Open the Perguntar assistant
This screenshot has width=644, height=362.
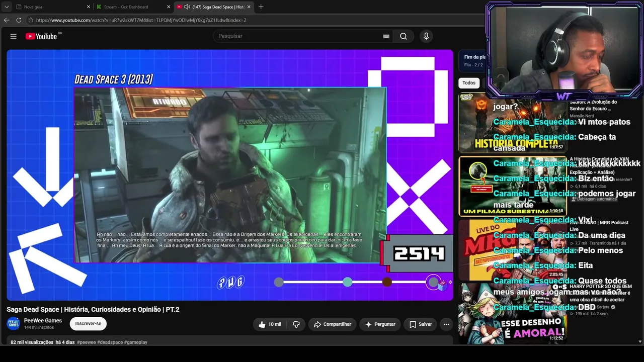point(380,324)
